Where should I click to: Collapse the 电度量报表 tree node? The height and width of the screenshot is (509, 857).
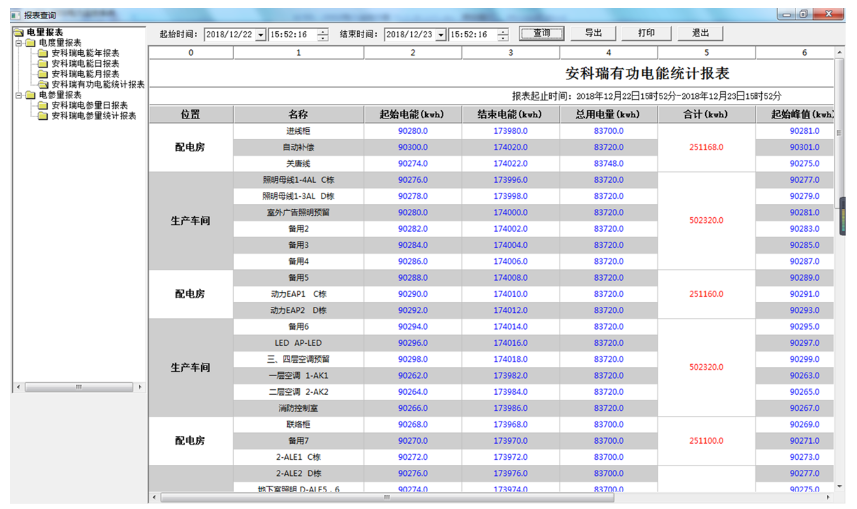click(x=17, y=43)
